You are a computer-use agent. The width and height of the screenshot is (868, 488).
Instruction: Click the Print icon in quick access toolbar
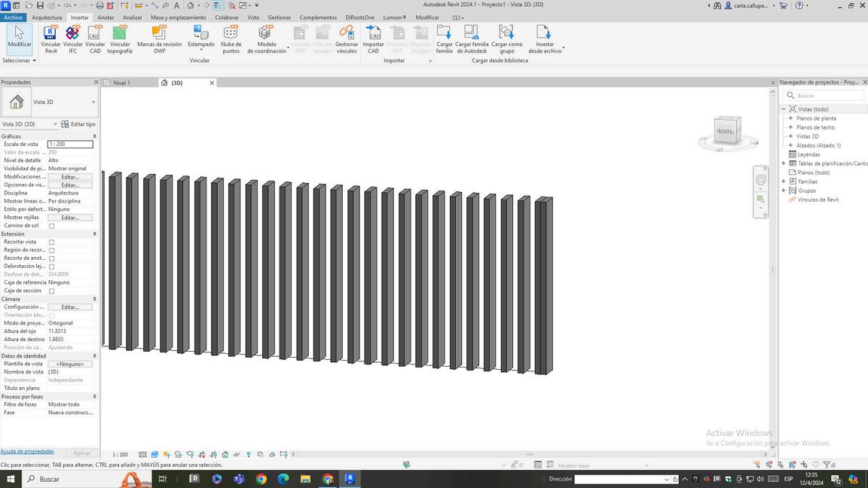(x=99, y=5)
